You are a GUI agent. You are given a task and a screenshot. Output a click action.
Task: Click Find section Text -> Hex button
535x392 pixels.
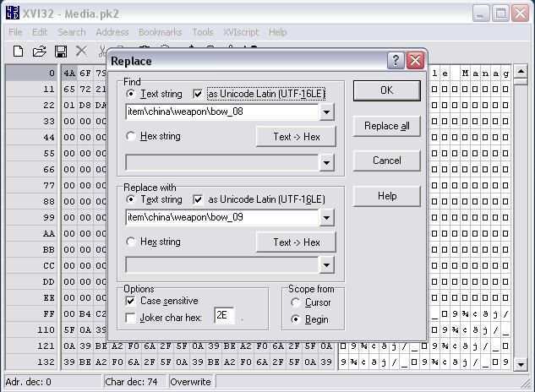pos(296,137)
